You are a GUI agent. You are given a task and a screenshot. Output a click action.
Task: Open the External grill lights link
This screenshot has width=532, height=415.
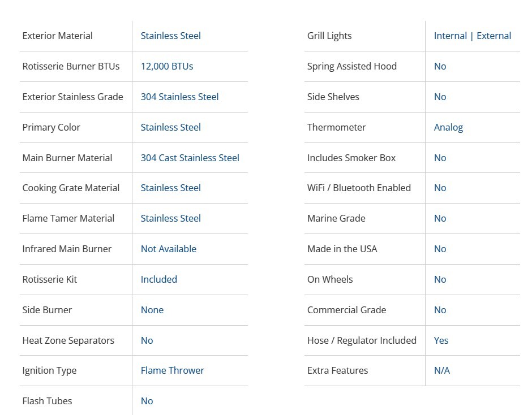coord(494,36)
